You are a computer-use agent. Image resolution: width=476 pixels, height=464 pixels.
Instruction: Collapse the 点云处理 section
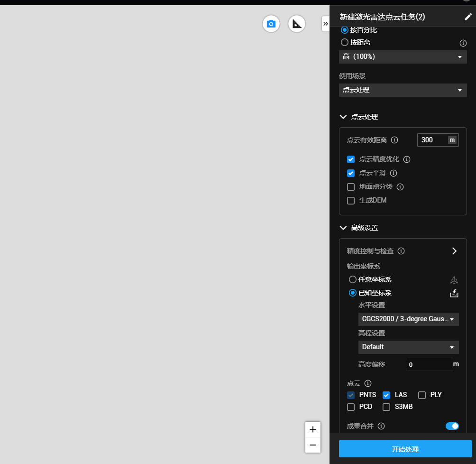pyautogui.click(x=343, y=117)
